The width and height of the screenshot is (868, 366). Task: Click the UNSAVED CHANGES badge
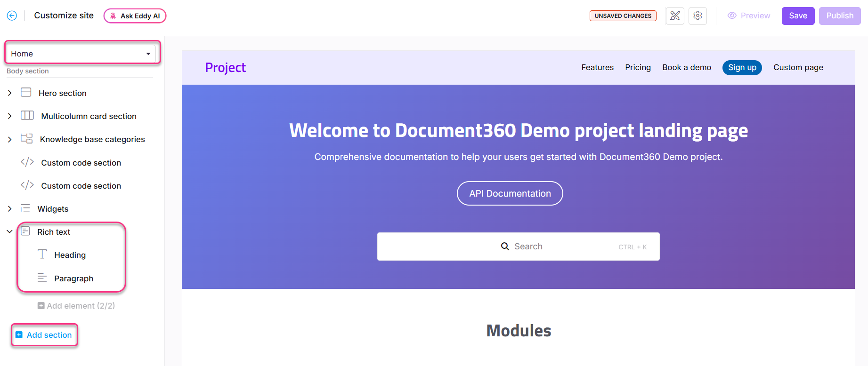pyautogui.click(x=623, y=16)
